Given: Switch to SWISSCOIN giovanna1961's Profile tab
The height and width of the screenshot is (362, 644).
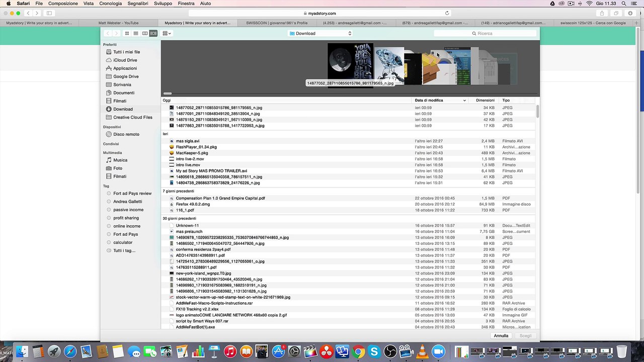Looking at the screenshot, I should coord(277,23).
